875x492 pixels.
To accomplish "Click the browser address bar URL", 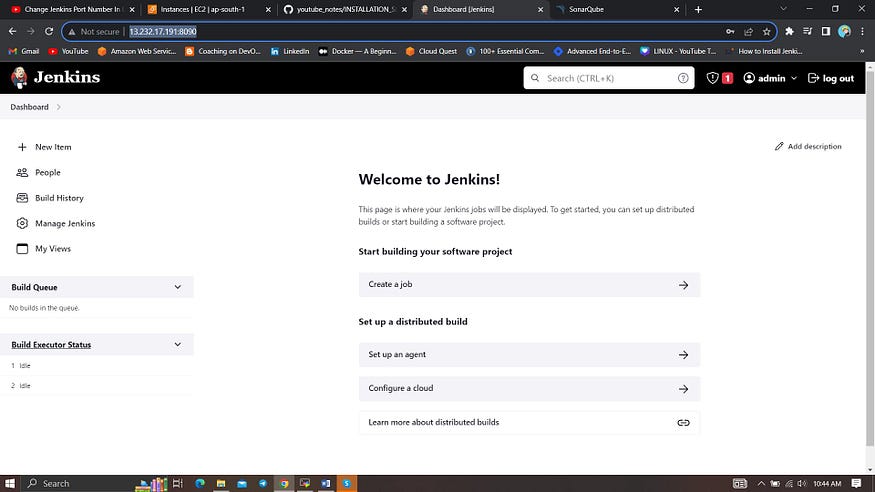I will (163, 32).
